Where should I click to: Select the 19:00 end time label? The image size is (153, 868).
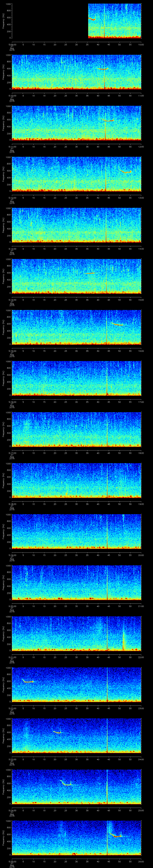coord(141,504)
